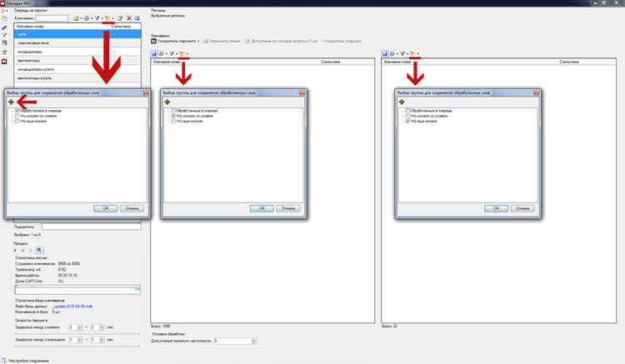Add group with green plus in middle dialog
Viewport: 625px width, 364px height.
[x=167, y=102]
